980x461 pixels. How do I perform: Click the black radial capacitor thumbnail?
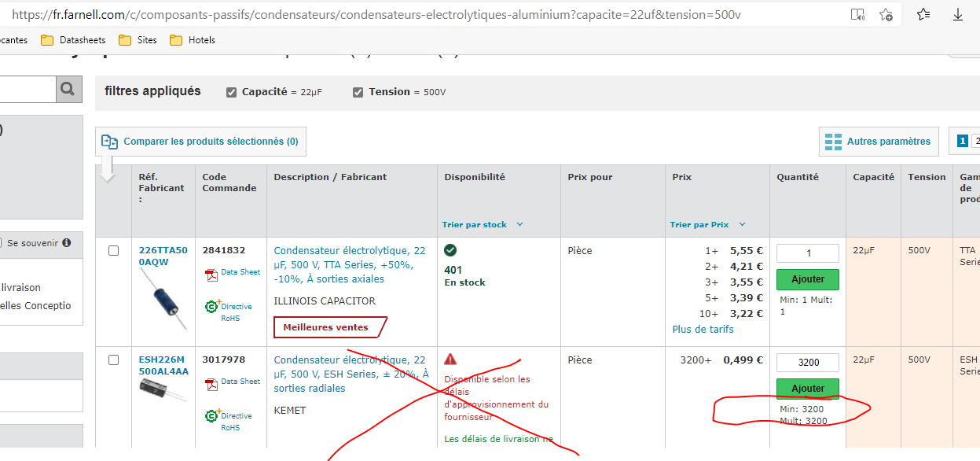coord(163,390)
